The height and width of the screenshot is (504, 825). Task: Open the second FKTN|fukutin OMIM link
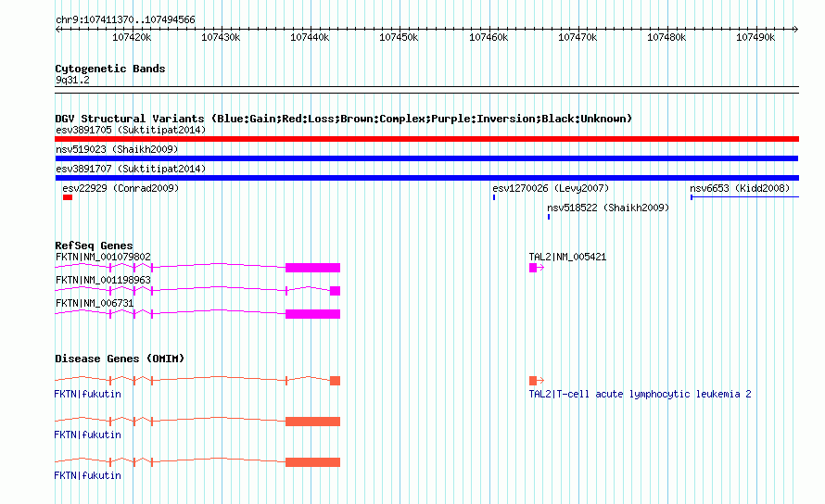pos(88,435)
